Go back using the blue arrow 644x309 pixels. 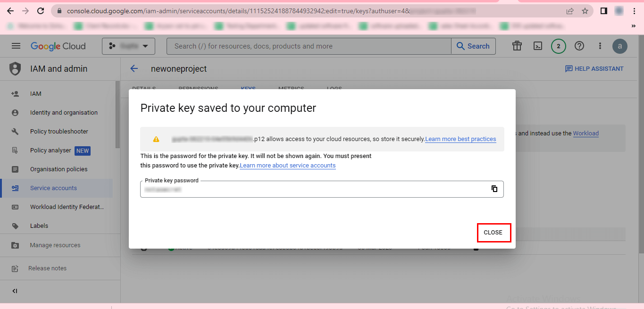point(134,69)
